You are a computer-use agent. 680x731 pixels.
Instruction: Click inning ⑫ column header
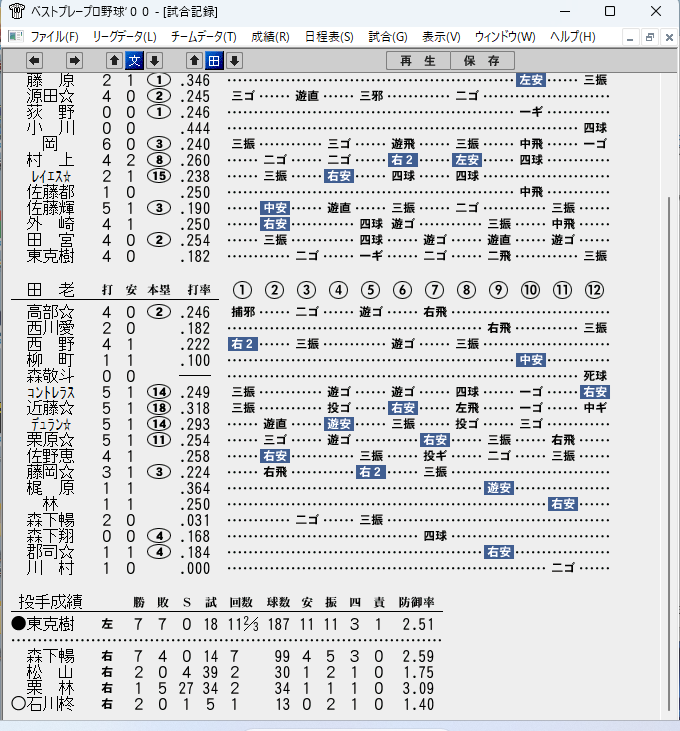pyautogui.click(x=594, y=290)
